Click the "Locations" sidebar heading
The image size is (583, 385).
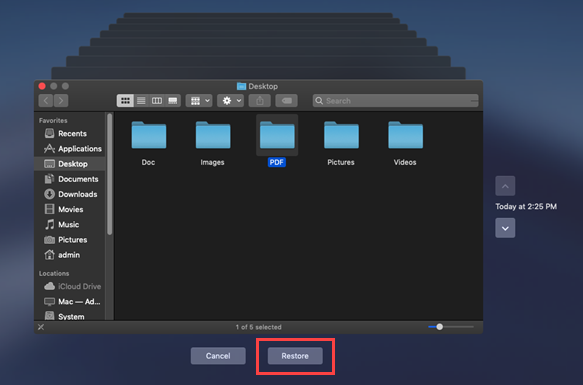(x=54, y=273)
